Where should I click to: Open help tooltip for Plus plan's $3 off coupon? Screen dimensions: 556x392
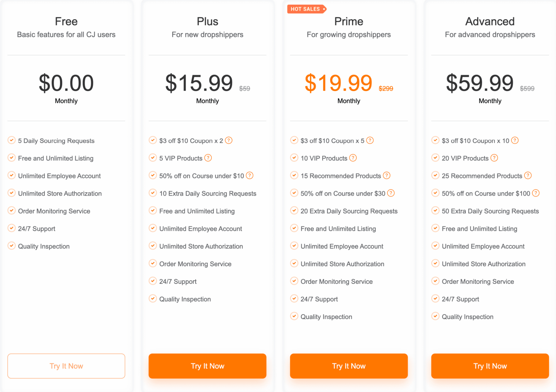[229, 140]
